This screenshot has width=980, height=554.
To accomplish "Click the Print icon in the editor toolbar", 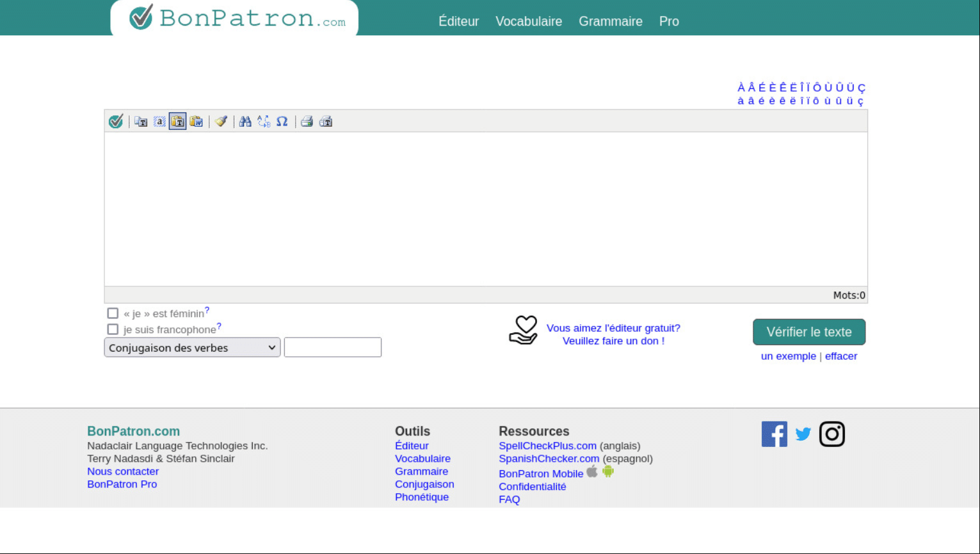I will tap(307, 121).
